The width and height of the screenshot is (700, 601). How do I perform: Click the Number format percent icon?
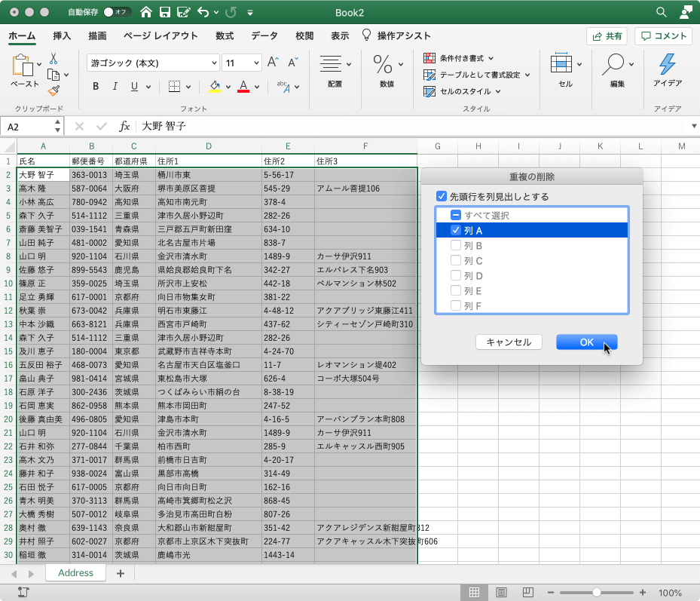coord(383,64)
